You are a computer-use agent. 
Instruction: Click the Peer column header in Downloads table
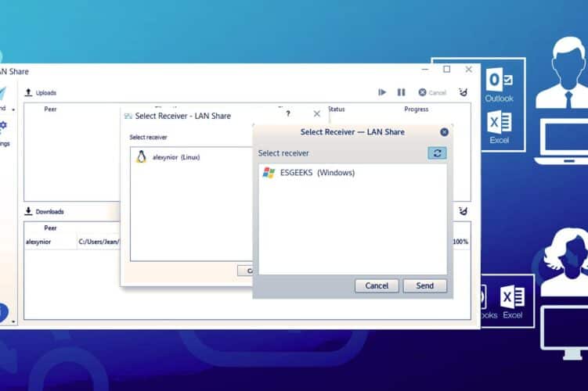[x=50, y=228]
